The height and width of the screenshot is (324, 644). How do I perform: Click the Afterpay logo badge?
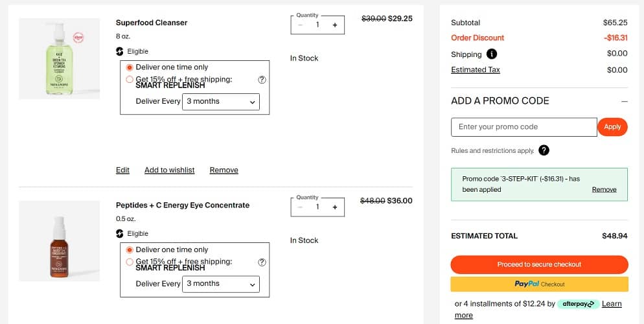pos(578,303)
